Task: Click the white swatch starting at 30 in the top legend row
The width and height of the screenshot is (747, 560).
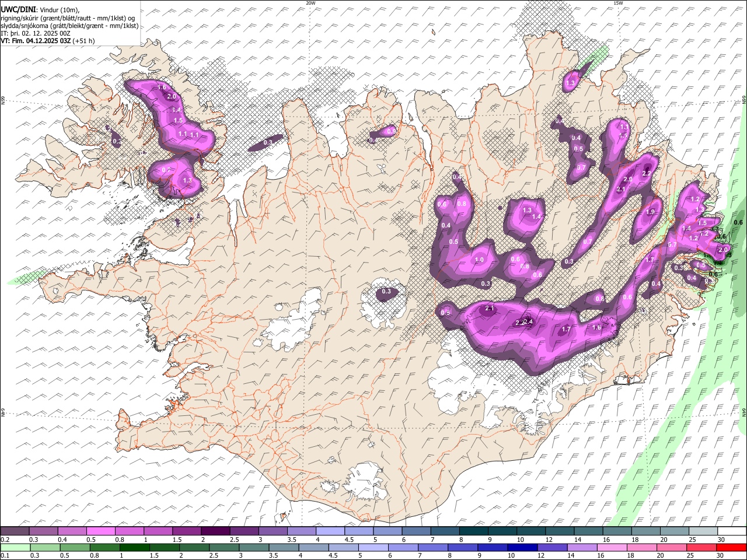Action: [732, 531]
